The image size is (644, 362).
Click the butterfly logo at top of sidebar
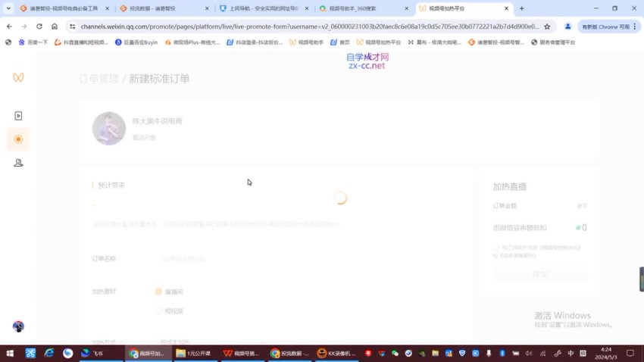point(18,77)
